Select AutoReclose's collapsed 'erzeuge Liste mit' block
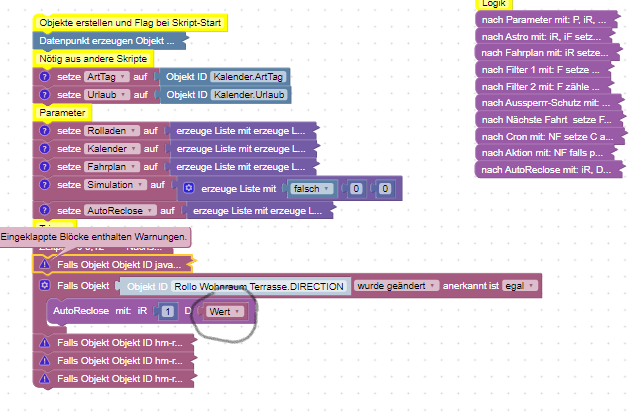 [258, 211]
